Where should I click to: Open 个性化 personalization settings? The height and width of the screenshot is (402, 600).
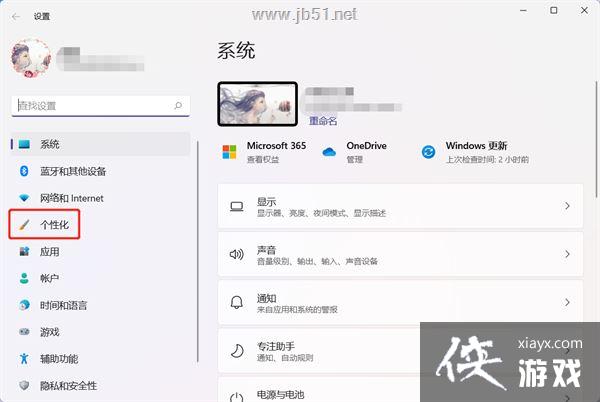point(44,225)
